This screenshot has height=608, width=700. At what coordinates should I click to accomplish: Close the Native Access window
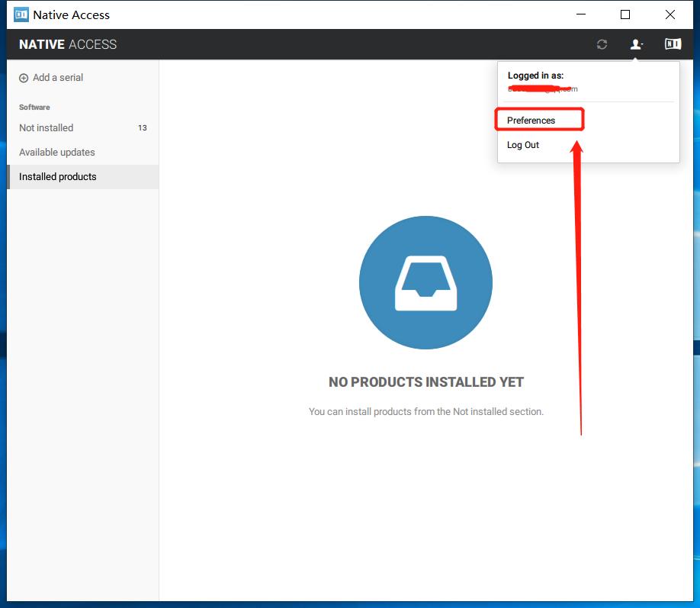click(669, 14)
